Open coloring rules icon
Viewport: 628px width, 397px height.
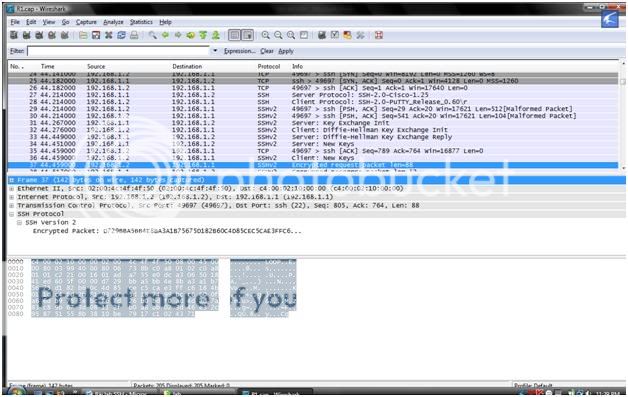pos(347,35)
